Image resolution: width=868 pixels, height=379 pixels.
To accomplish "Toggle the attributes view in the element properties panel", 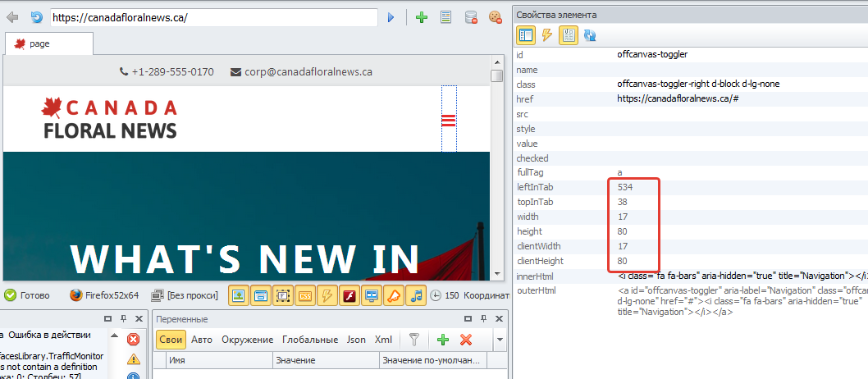I will click(525, 35).
